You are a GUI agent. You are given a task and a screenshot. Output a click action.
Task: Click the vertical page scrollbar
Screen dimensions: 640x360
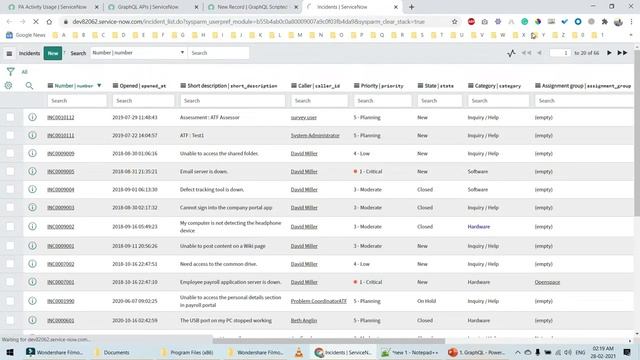637,133
